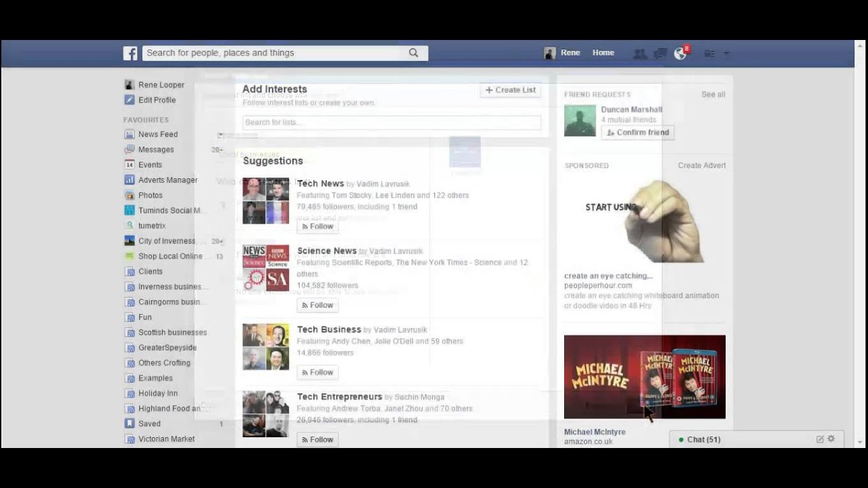Open the Tech Entrepreneurs list title
The image size is (868, 488).
click(340, 396)
